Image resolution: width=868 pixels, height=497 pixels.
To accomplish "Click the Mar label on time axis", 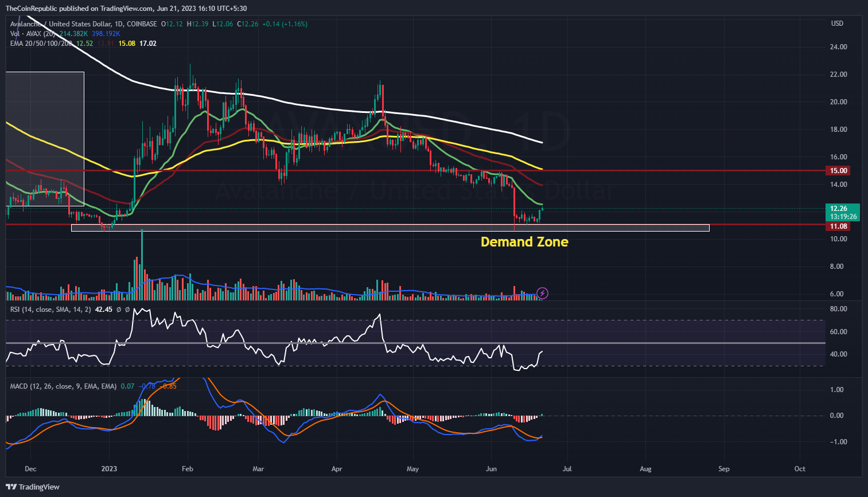I will 259,469.
